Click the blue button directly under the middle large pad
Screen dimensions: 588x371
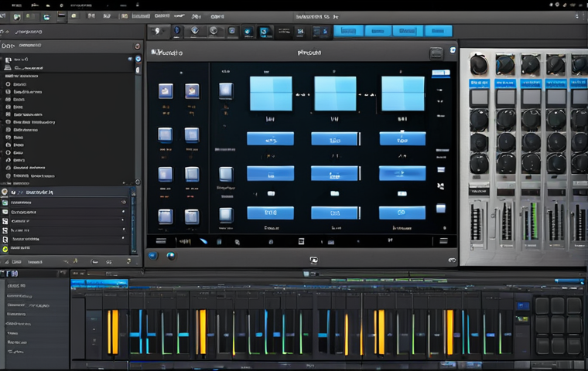point(334,138)
